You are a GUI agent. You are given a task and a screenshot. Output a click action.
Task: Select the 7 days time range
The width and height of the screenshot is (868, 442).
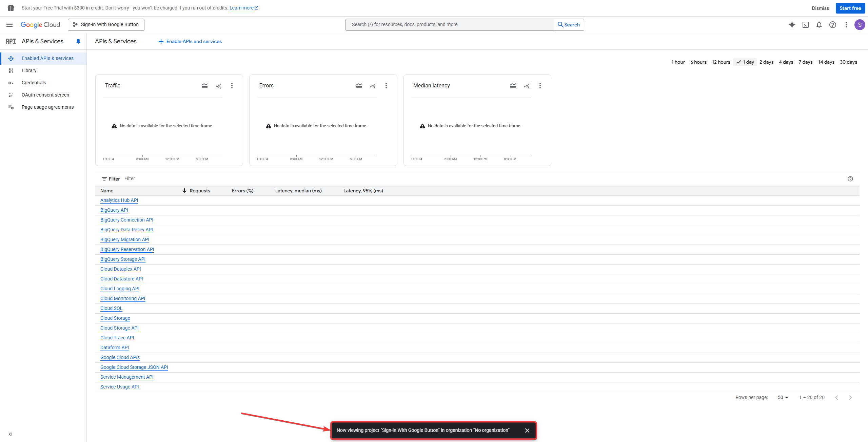(x=806, y=62)
